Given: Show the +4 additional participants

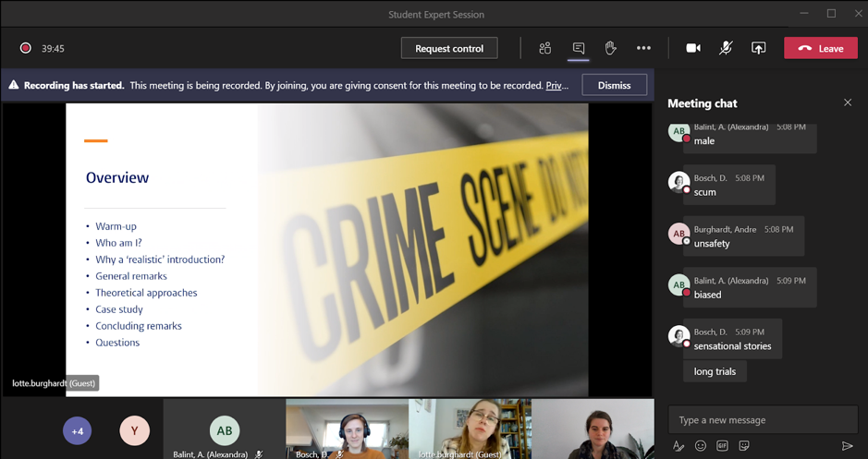Looking at the screenshot, I should click(x=77, y=430).
